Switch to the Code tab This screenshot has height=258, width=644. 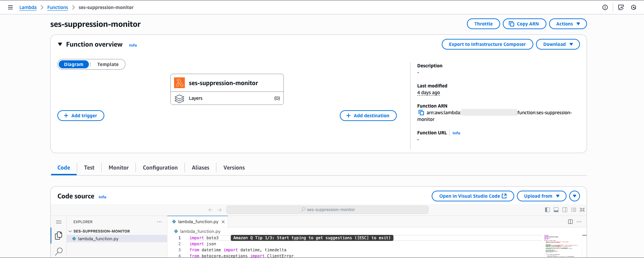point(64,168)
